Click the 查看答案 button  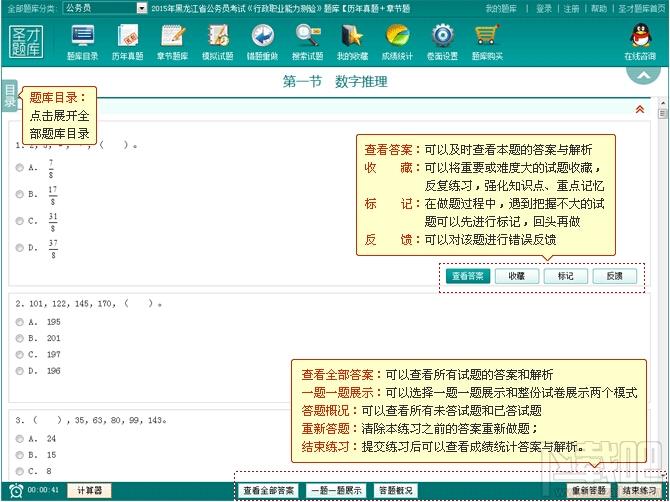point(468,276)
